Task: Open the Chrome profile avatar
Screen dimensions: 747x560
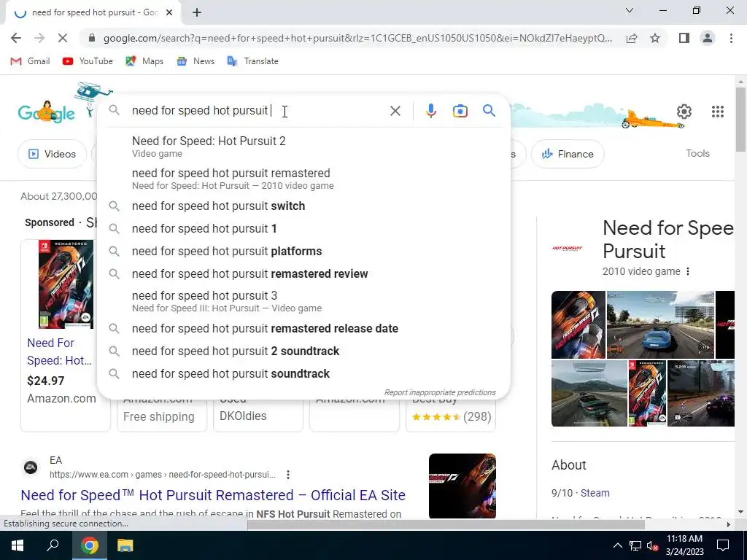Action: coord(708,38)
